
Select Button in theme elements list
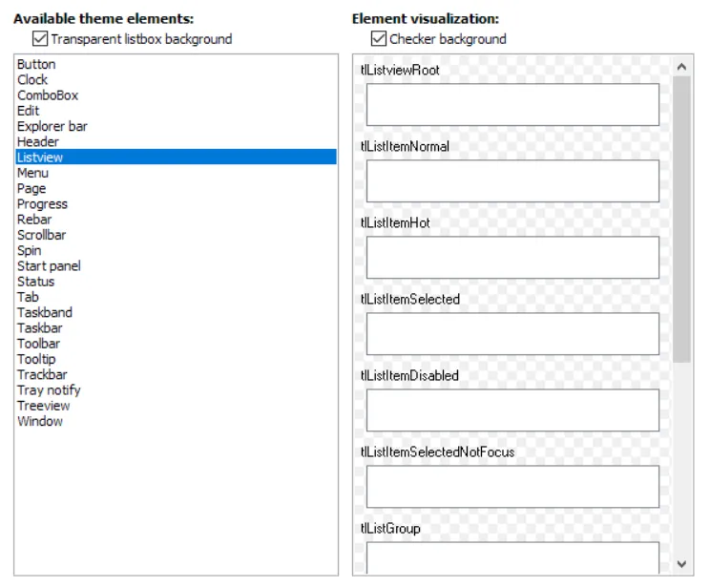click(36, 64)
